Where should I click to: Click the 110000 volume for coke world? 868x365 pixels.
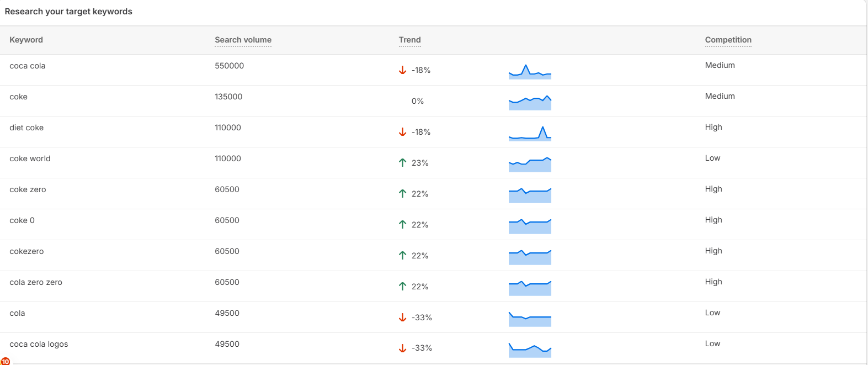[x=228, y=158]
